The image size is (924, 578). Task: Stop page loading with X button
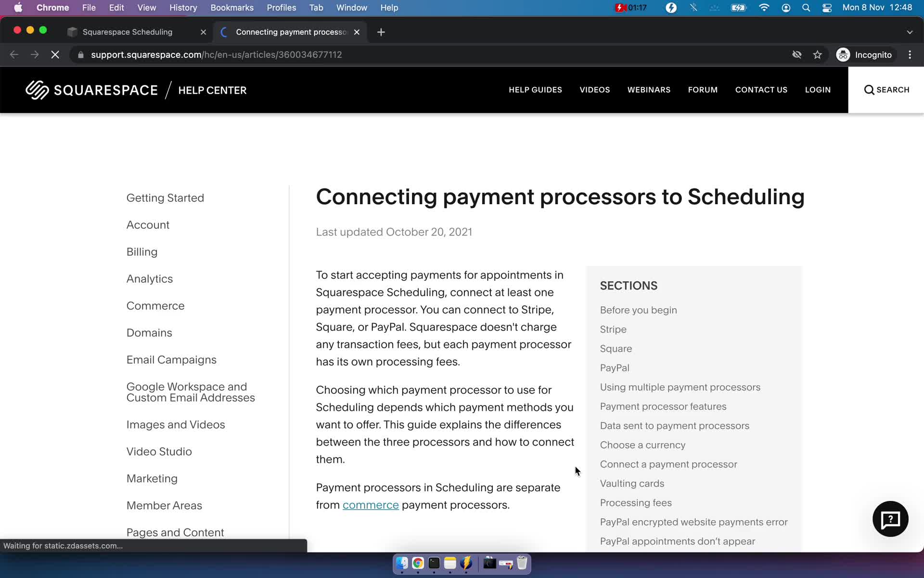coord(55,55)
